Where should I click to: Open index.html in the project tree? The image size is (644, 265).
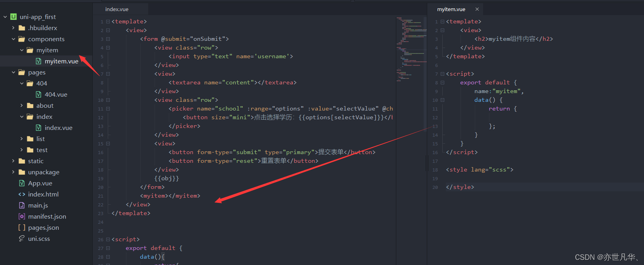point(43,194)
